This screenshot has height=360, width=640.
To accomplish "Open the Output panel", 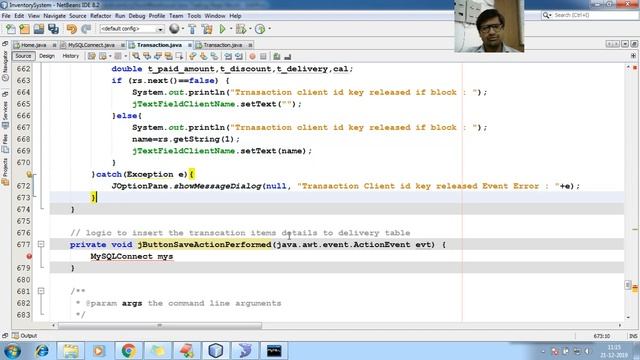I will pos(24,336).
